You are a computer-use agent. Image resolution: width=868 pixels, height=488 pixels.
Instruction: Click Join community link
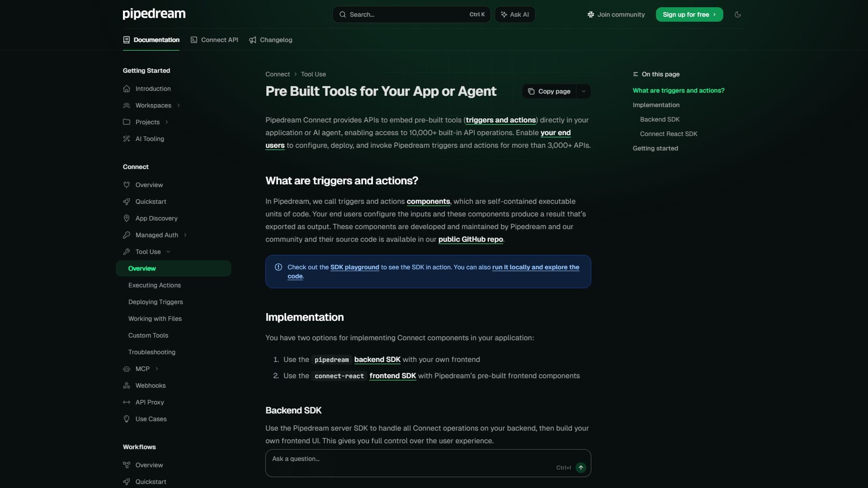point(616,14)
